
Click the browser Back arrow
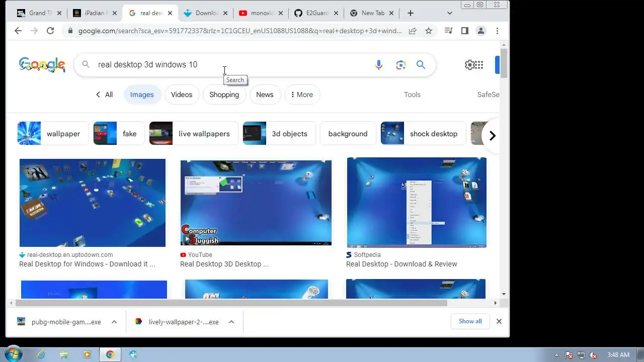[18, 31]
